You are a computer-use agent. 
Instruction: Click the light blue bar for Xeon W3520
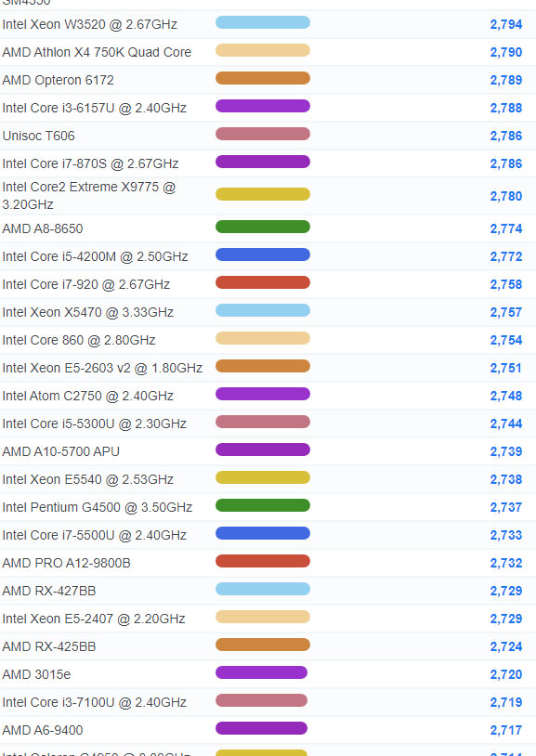[263, 22]
